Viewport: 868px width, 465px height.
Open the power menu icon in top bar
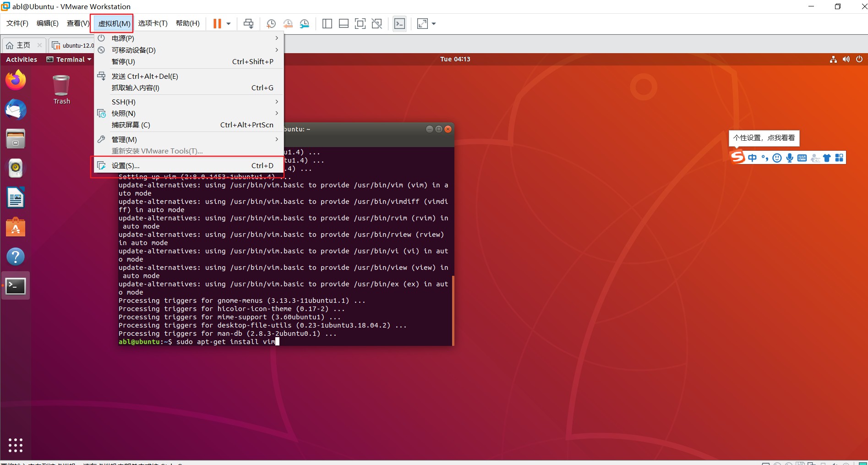[x=859, y=59]
